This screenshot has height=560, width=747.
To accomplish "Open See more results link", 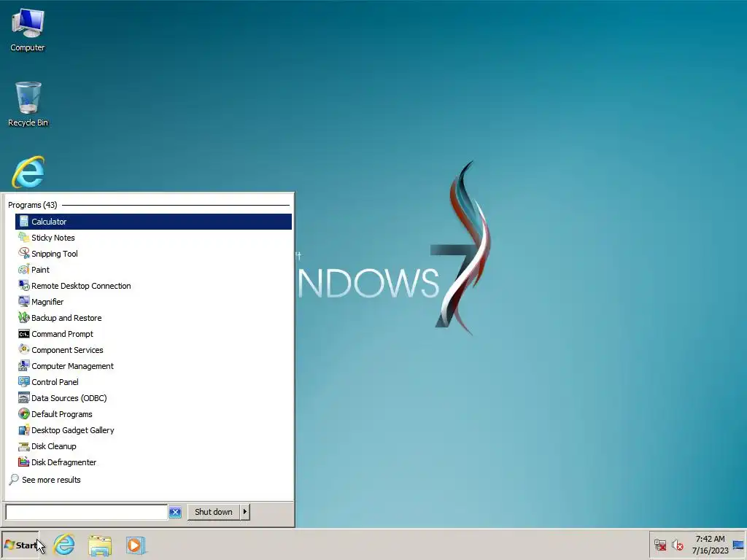I will pyautogui.click(x=51, y=480).
